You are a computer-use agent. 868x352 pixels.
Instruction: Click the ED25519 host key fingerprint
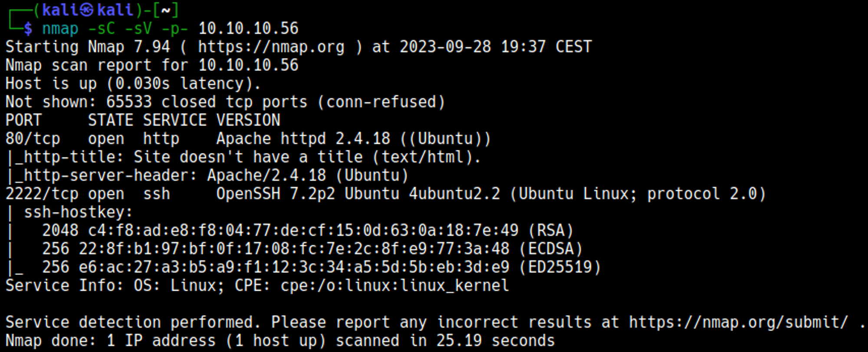click(294, 267)
